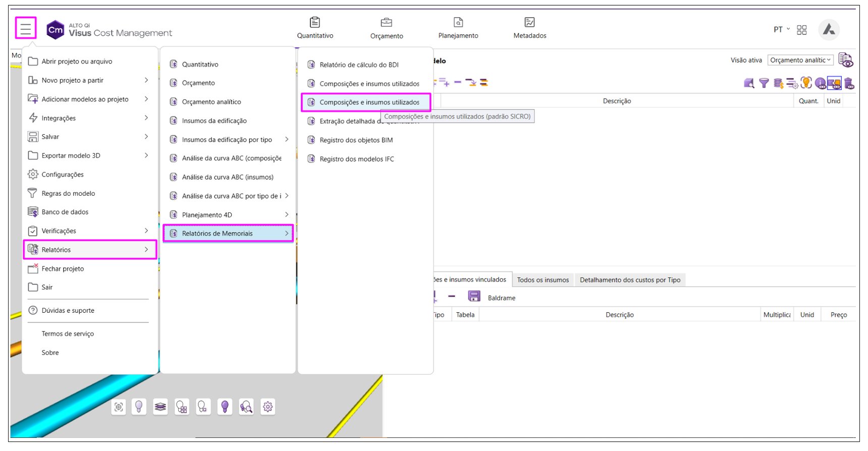Toggle the solid purple light bulb visibility

point(225,407)
